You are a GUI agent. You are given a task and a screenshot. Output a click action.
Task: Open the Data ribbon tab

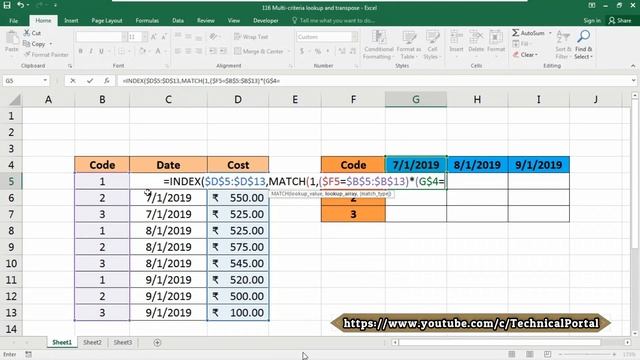(178, 20)
